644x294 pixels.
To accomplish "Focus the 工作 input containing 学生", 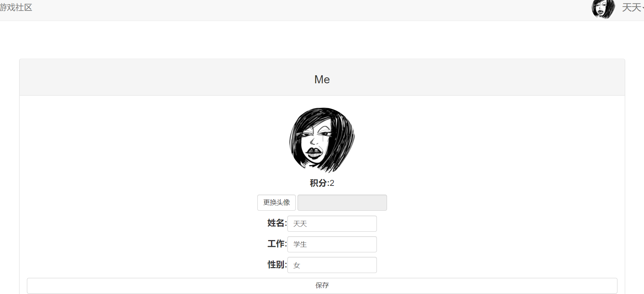I will (x=332, y=244).
